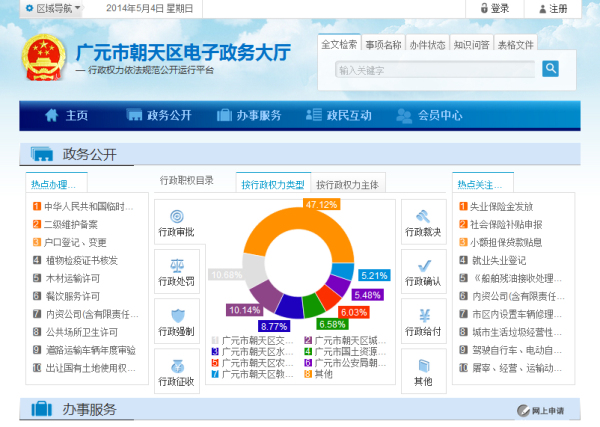Viewport: 600px width, 427px height.
Task: Click the 行政给付 document icon
Action: pyautogui.click(x=423, y=315)
